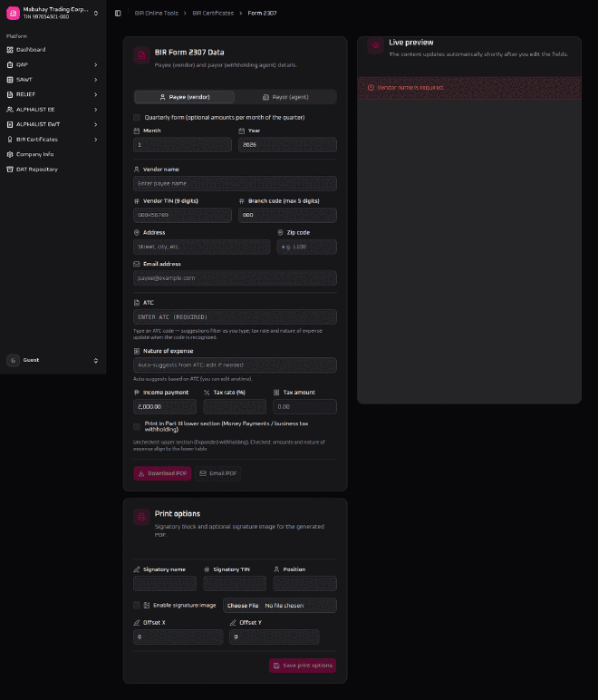Switch to the Payor (agent) tab
This screenshot has width=598, height=700.
(285, 97)
